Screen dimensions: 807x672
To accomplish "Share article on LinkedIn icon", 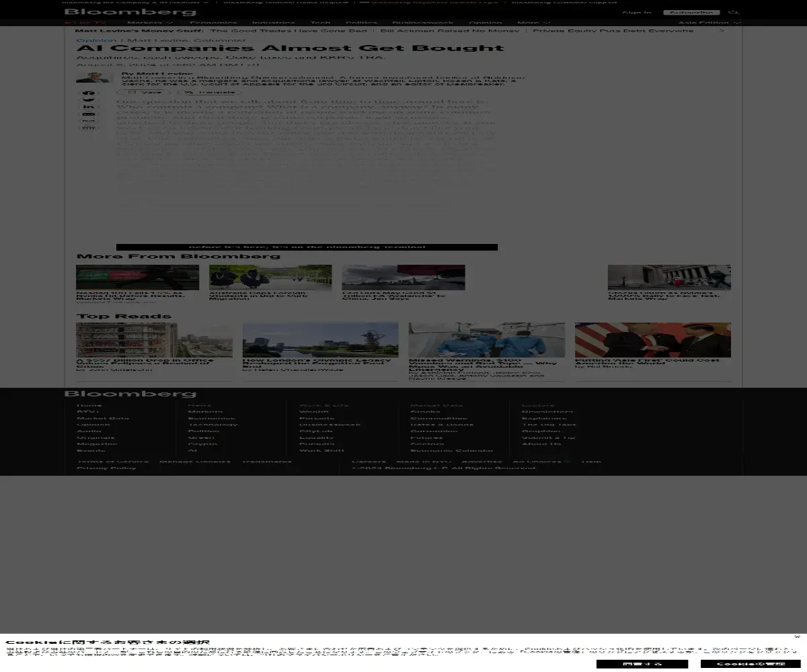I will (89, 107).
